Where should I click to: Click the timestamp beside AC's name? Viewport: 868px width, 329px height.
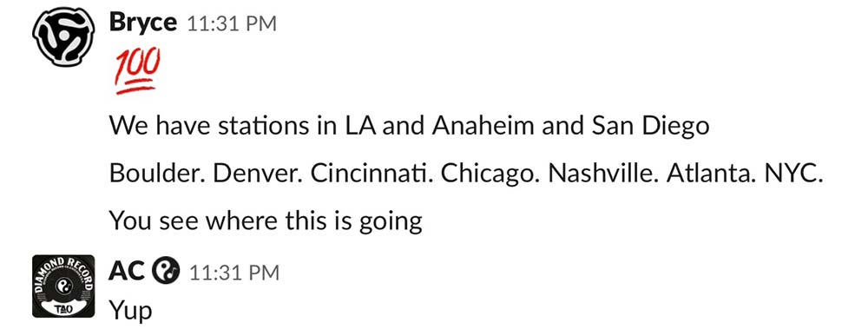click(x=234, y=273)
